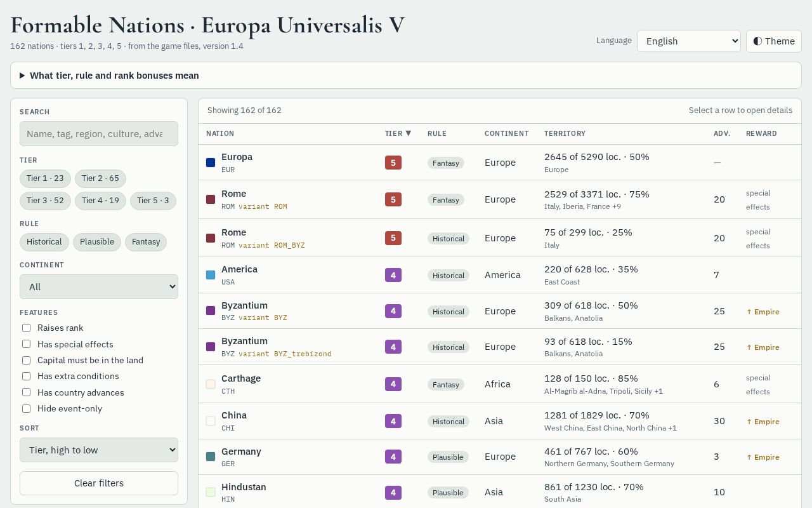
Task: Open the Byzantium variant BYZ_trebizond row
Action: (500, 347)
